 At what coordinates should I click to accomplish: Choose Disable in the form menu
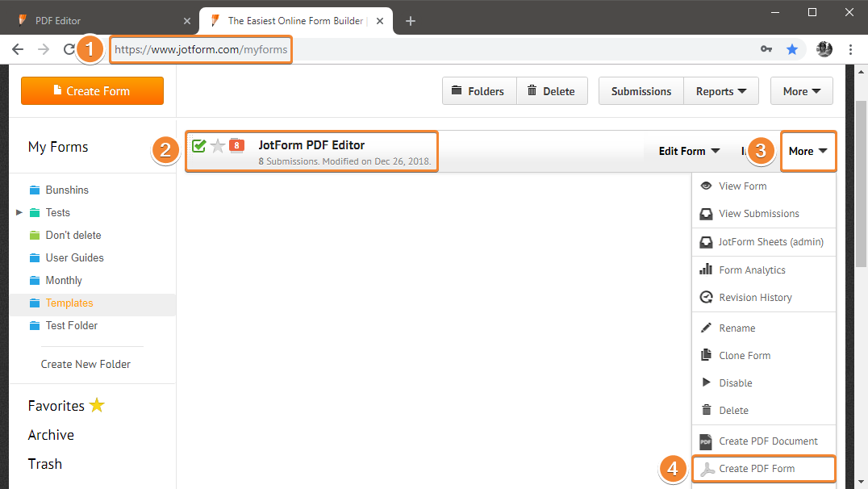764,382
